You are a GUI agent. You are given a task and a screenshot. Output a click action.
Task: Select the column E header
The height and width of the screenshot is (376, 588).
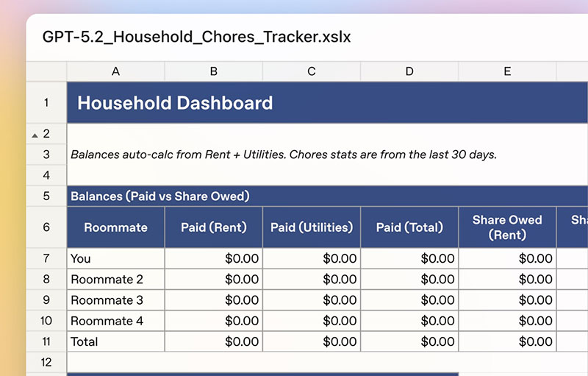click(x=507, y=71)
